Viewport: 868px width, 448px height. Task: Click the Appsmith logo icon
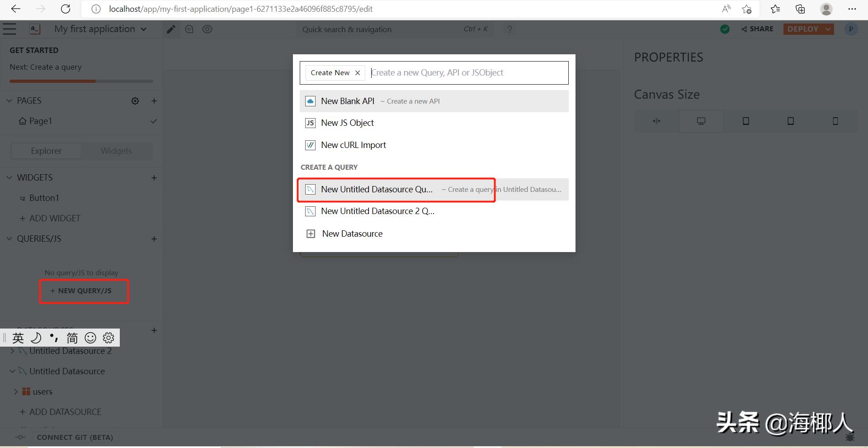click(35, 29)
